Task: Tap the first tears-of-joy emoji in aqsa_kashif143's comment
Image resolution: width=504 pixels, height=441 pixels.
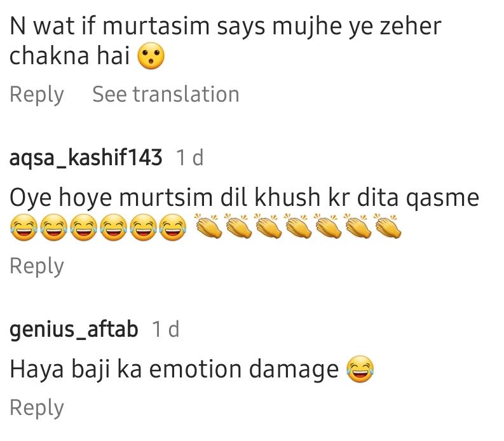Action: pos(24,227)
